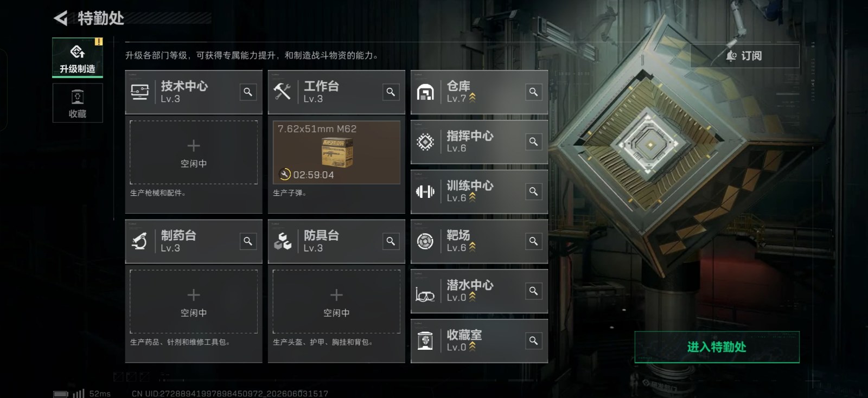868x398 pixels.
Task: Click the back arrow beside 特勤处
Action: pos(61,18)
